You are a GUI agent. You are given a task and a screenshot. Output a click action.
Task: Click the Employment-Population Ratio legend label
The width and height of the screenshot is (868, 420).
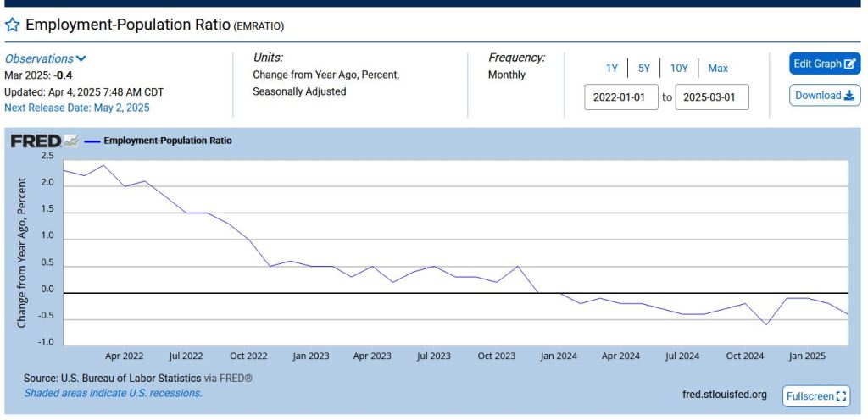167,141
